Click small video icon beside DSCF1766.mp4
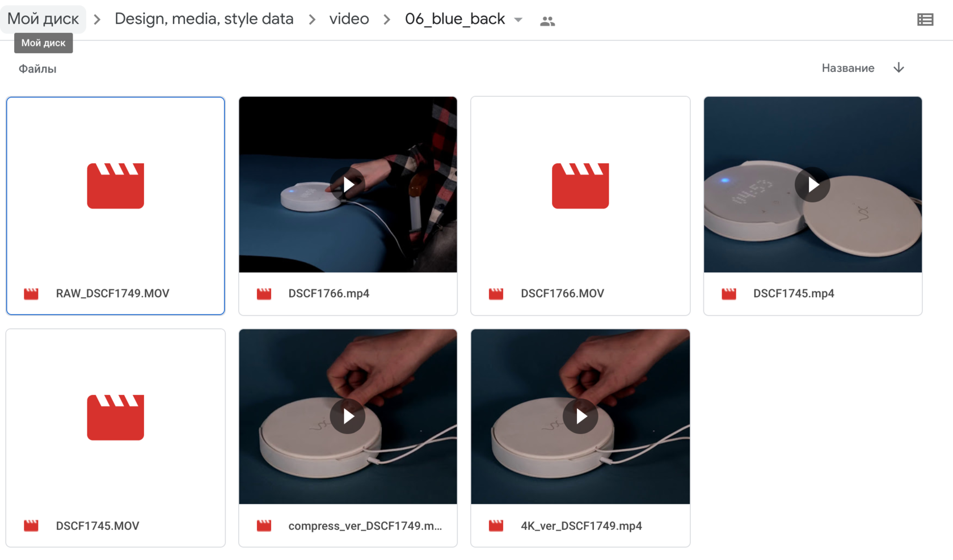953x560 pixels. (264, 294)
